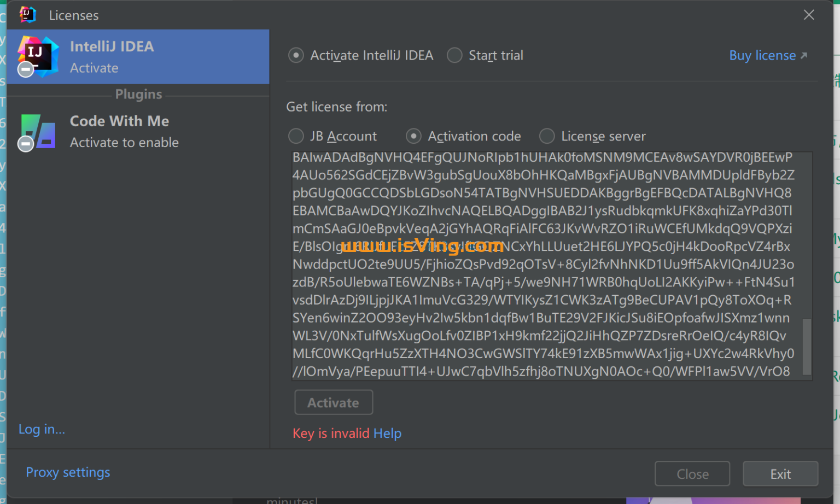Select JB Account as license source
Viewport: 840px width, 504px height.
[x=296, y=136]
